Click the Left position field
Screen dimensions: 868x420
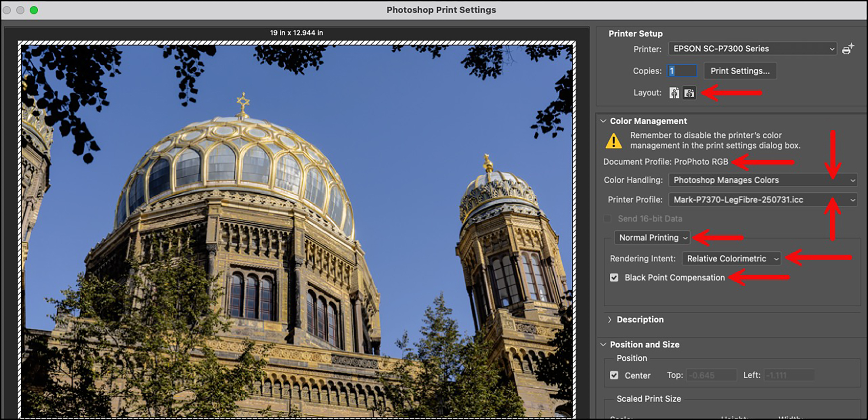789,375
